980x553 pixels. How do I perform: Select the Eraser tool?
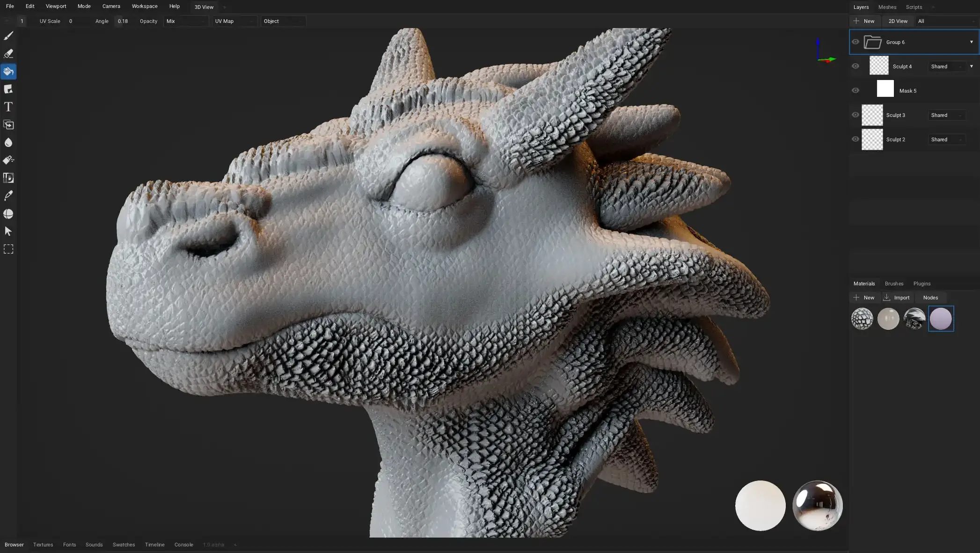[8, 54]
